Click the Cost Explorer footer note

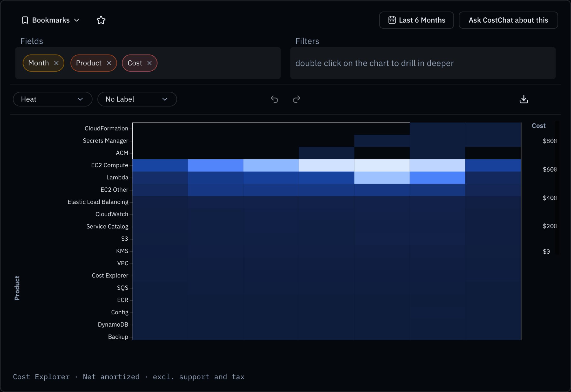point(129,377)
